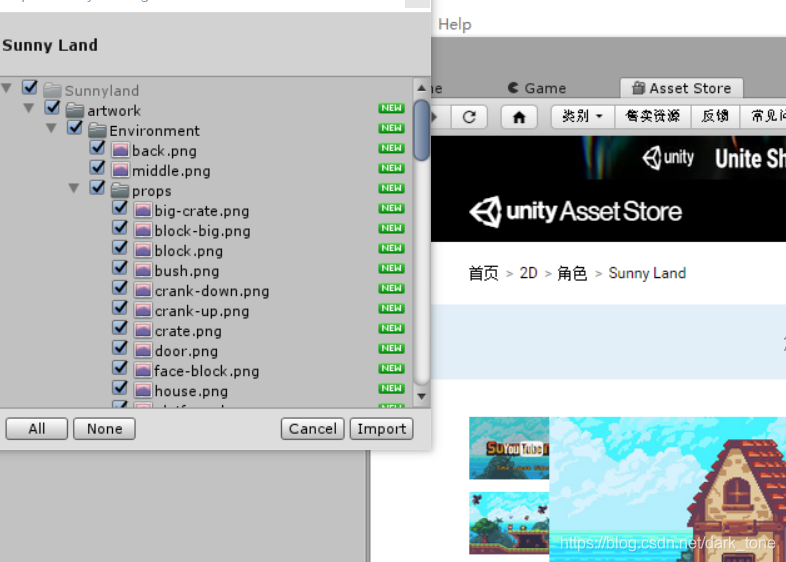Switch to the Asset Store tab

point(681,88)
